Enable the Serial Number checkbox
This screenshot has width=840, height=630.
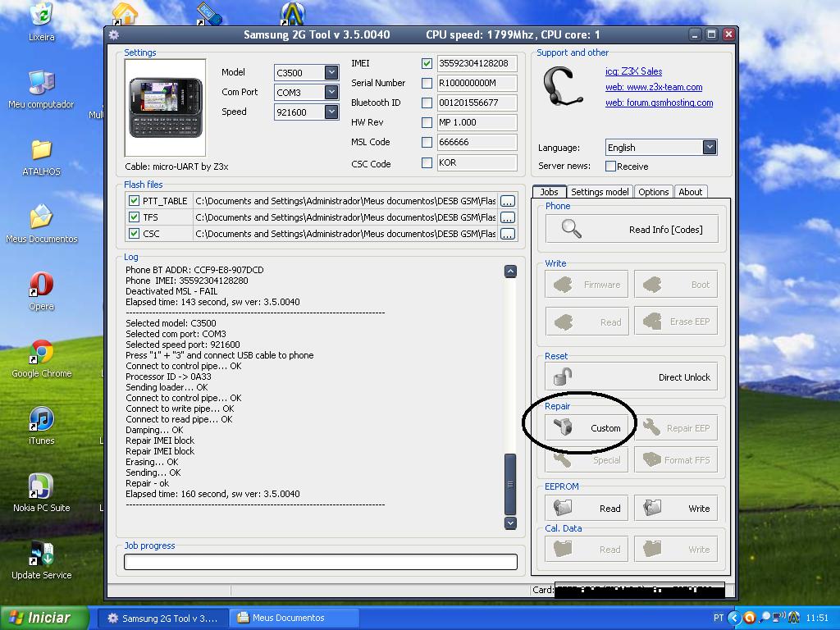(427, 83)
